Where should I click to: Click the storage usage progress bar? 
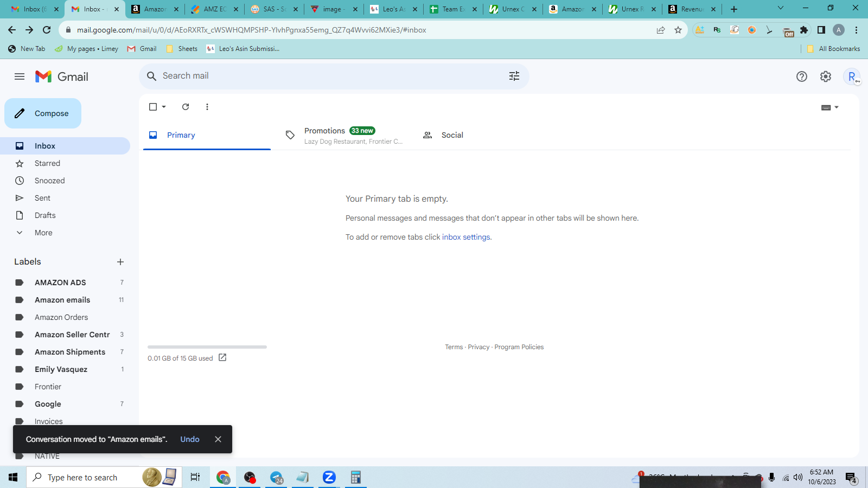[207, 347]
